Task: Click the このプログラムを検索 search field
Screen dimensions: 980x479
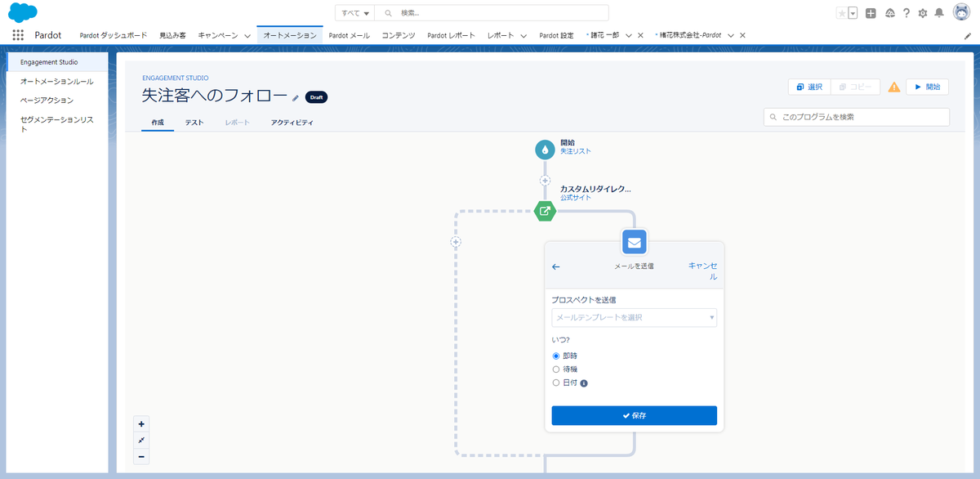Action: 857,117
